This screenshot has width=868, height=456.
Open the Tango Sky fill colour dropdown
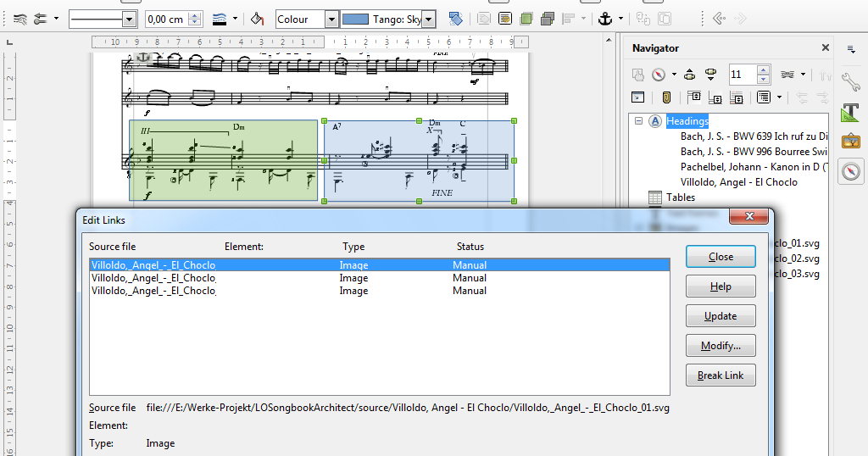point(429,19)
